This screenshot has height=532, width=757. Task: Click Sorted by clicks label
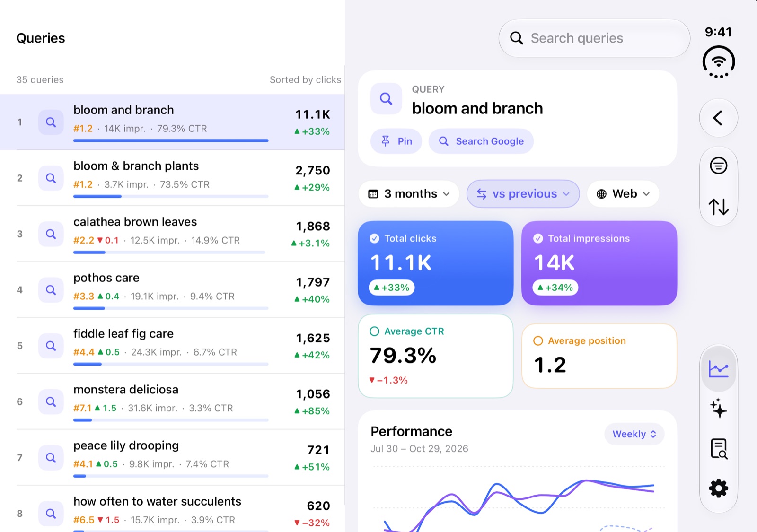tap(305, 80)
